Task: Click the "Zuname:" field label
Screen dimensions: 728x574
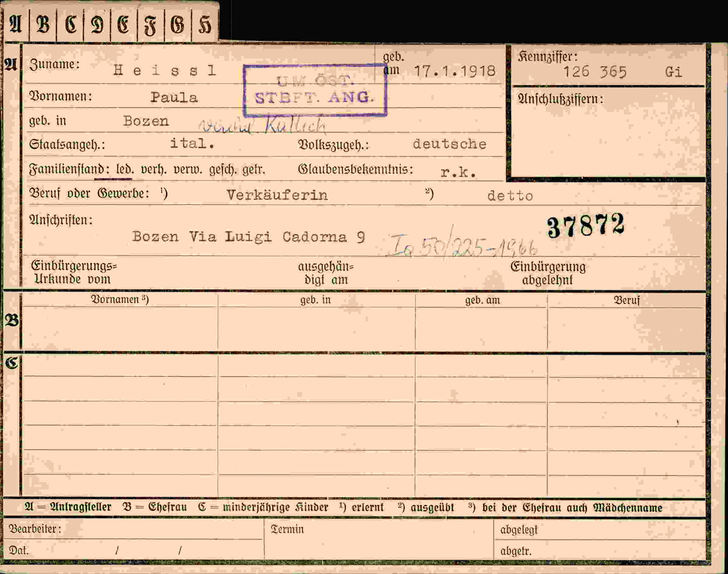Action: [55, 65]
